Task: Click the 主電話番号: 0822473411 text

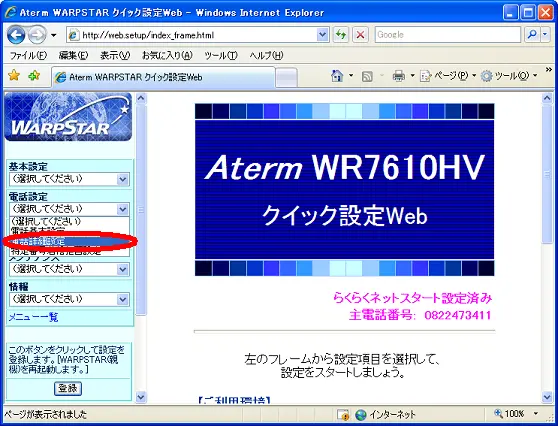Action: coord(420,315)
